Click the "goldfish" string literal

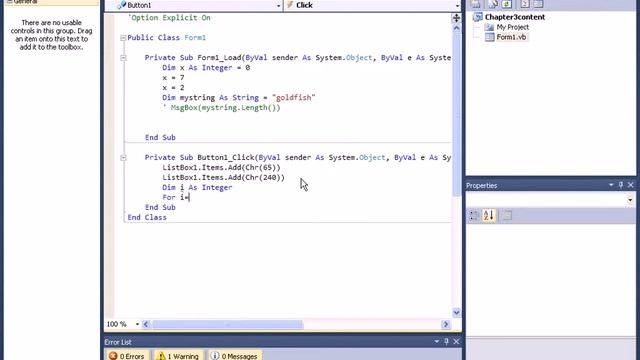coord(293,98)
